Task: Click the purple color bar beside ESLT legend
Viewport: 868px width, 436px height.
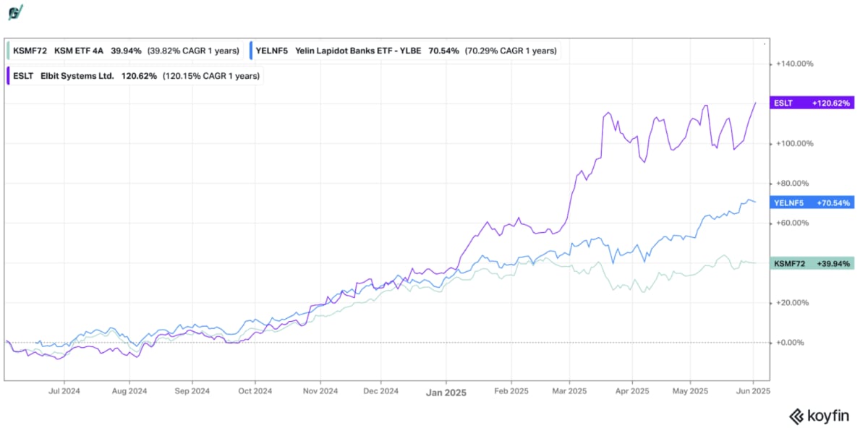Action: pyautogui.click(x=9, y=76)
